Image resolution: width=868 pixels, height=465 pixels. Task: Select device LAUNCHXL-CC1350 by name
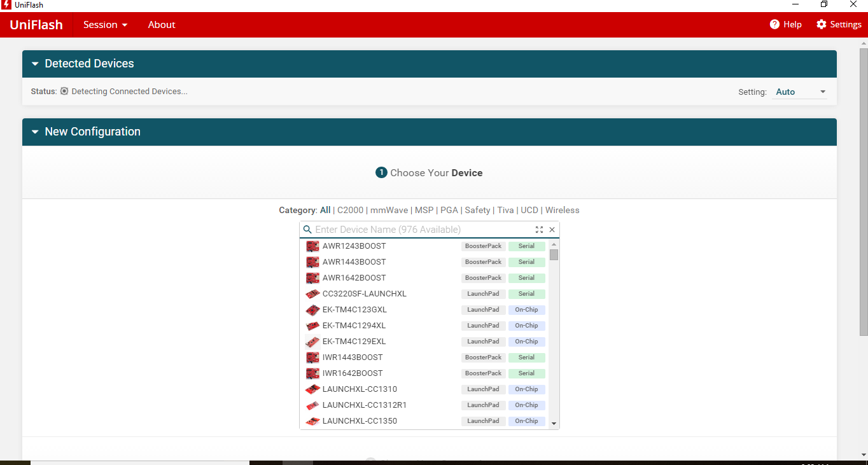coord(360,421)
